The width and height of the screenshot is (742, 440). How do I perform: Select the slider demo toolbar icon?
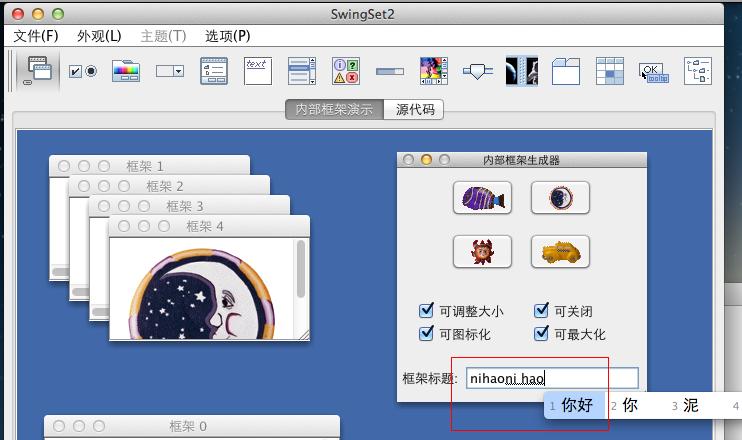[478, 71]
